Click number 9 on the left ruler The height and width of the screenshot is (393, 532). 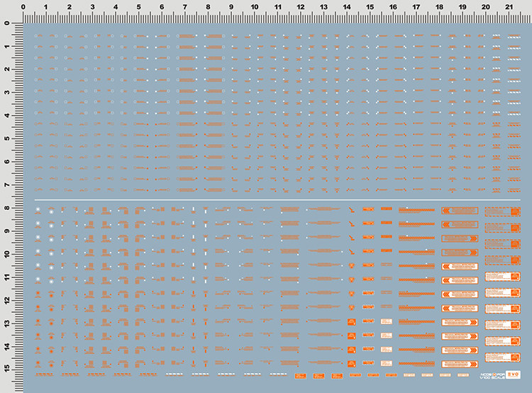7,231
